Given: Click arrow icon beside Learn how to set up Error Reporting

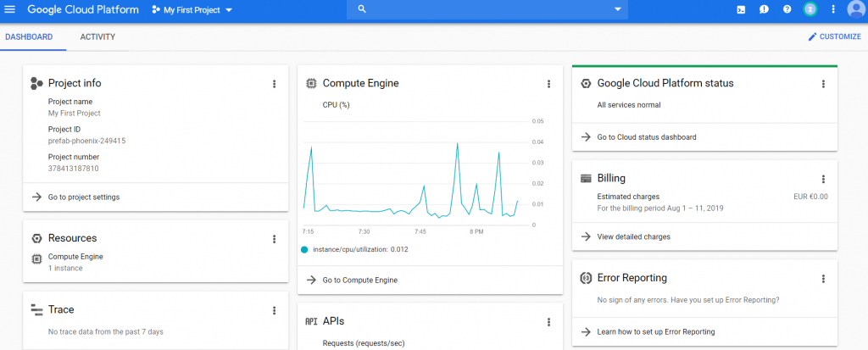Looking at the screenshot, I should click(586, 331).
